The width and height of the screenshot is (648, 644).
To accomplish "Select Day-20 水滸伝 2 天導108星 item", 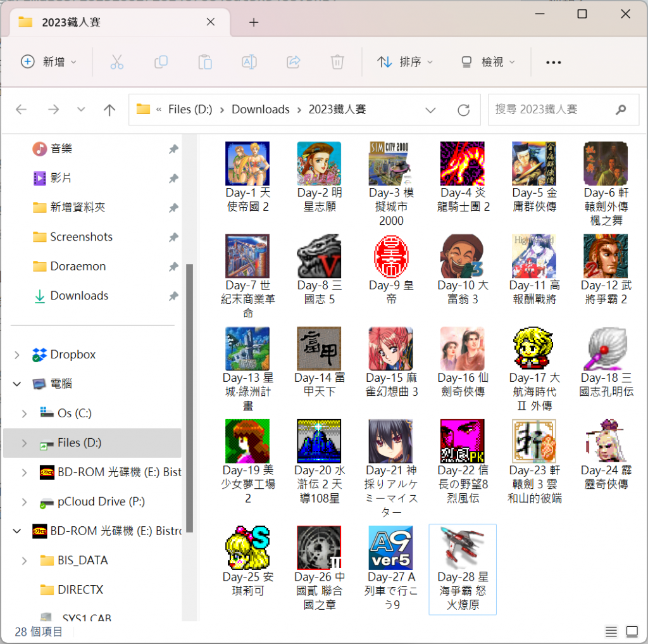I will click(319, 462).
